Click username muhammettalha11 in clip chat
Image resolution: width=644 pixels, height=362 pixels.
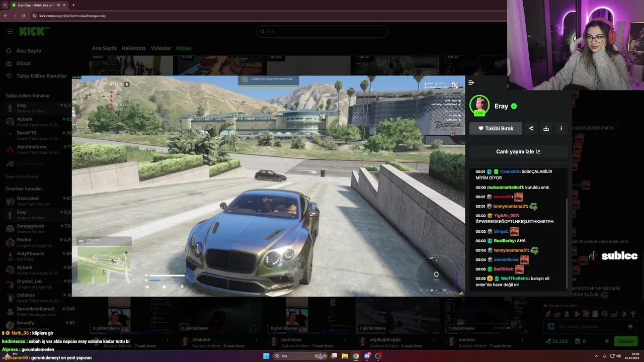point(505,188)
